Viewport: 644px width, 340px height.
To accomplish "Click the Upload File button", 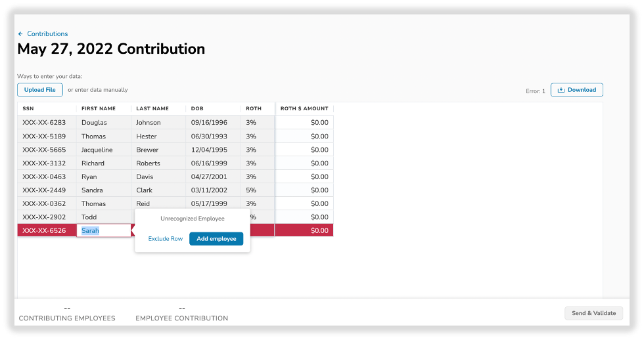I will pyautogui.click(x=40, y=90).
